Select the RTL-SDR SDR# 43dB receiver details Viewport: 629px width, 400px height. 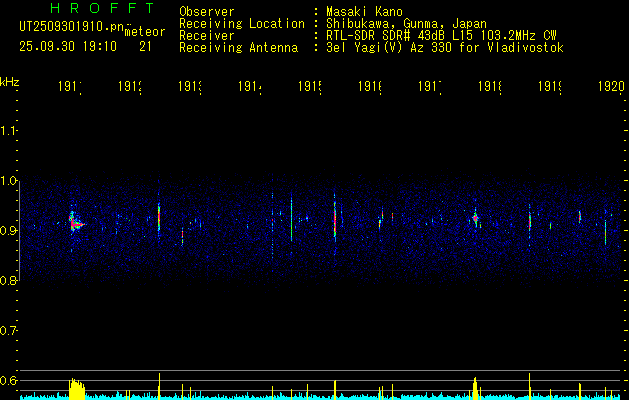tap(441, 36)
